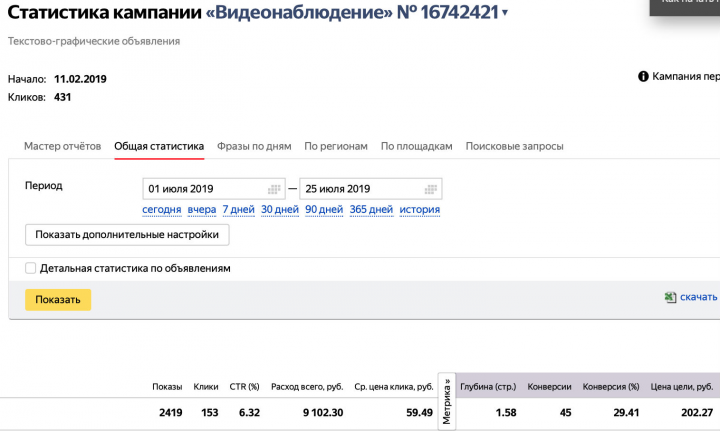Click the campaign info icon
720x431 pixels.
point(643,76)
